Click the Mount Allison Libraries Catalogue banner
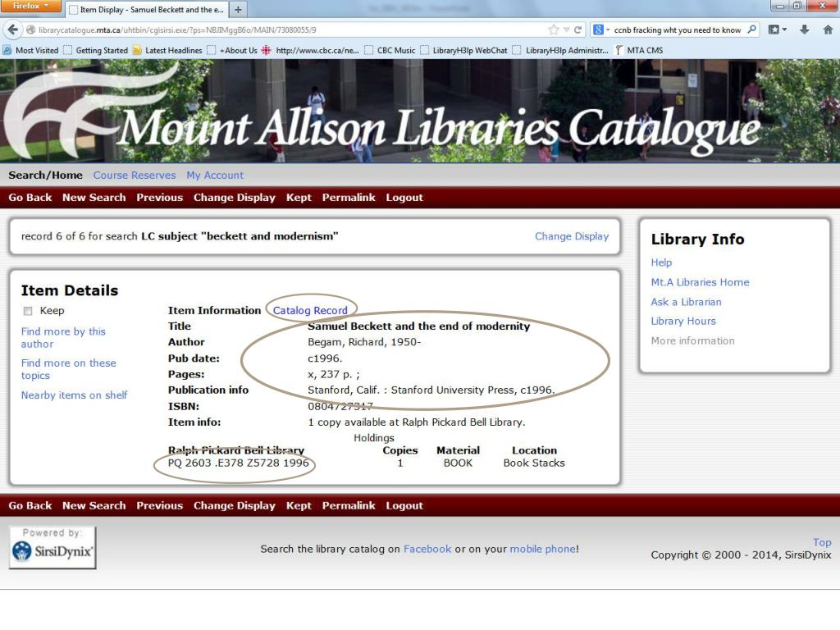 (420, 111)
